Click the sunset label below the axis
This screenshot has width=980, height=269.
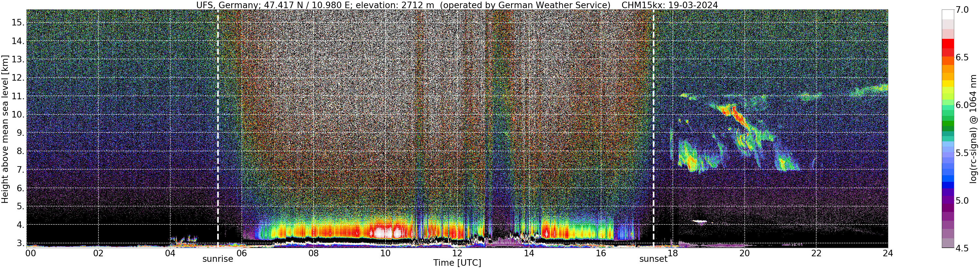click(653, 259)
